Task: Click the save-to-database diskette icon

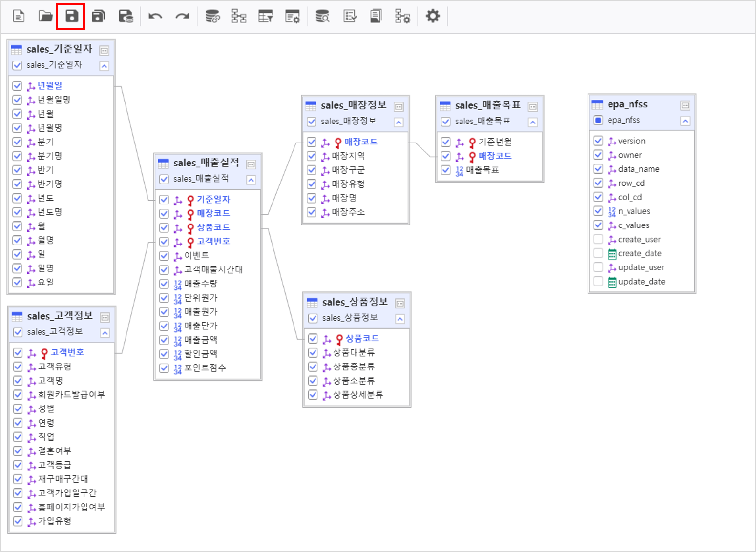Action: click(x=126, y=16)
